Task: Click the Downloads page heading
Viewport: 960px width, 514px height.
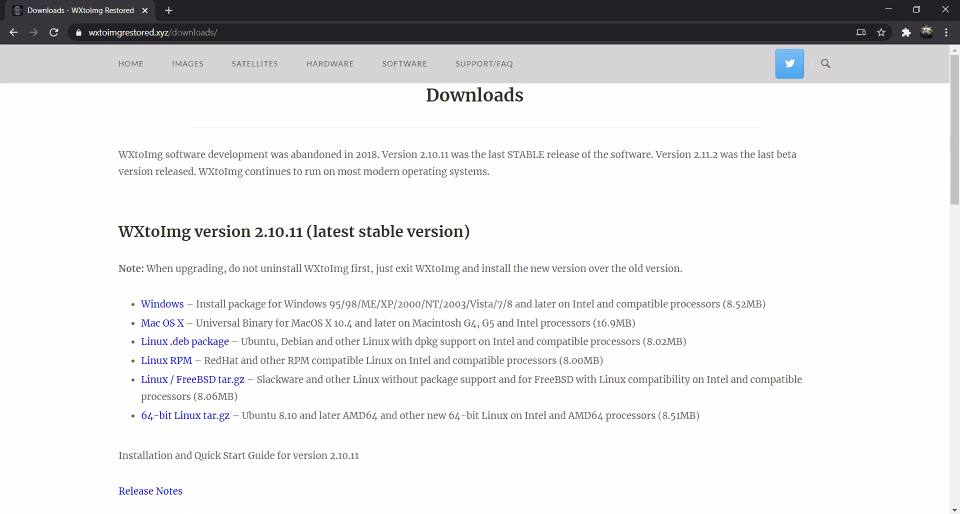Action: tap(474, 95)
